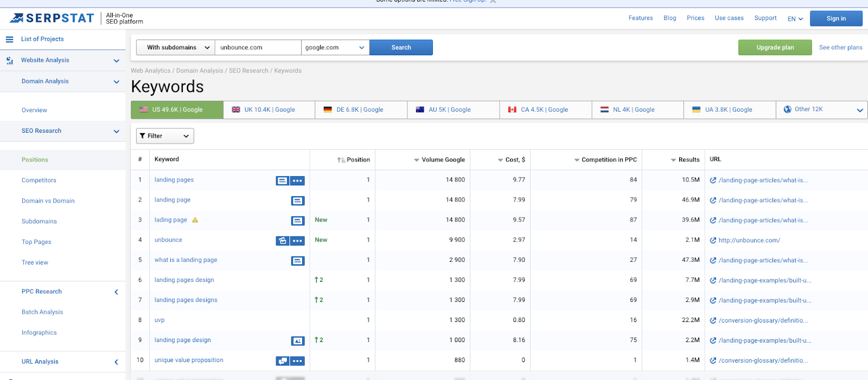Open the Features top navigation link
The height and width of the screenshot is (380, 868).
(641, 18)
